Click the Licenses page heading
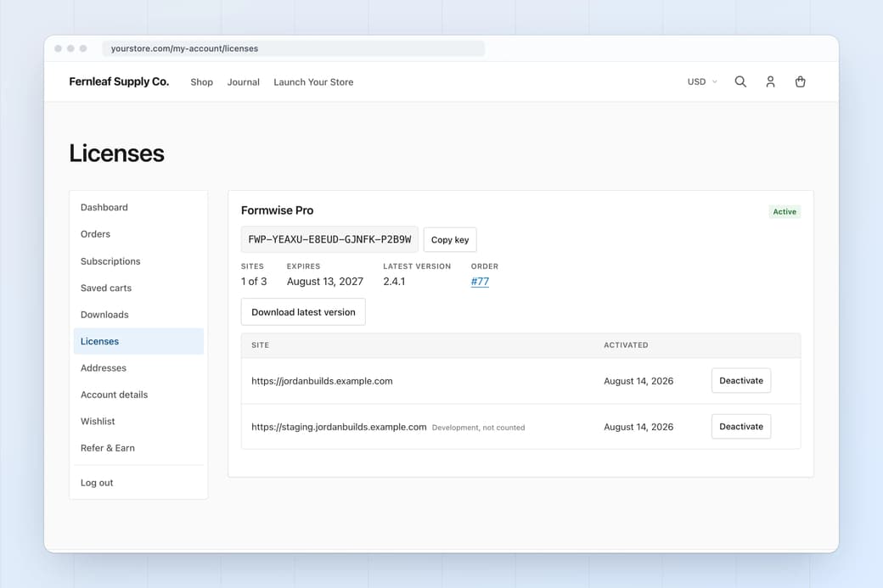Viewport: 883px width, 588px height. [116, 153]
